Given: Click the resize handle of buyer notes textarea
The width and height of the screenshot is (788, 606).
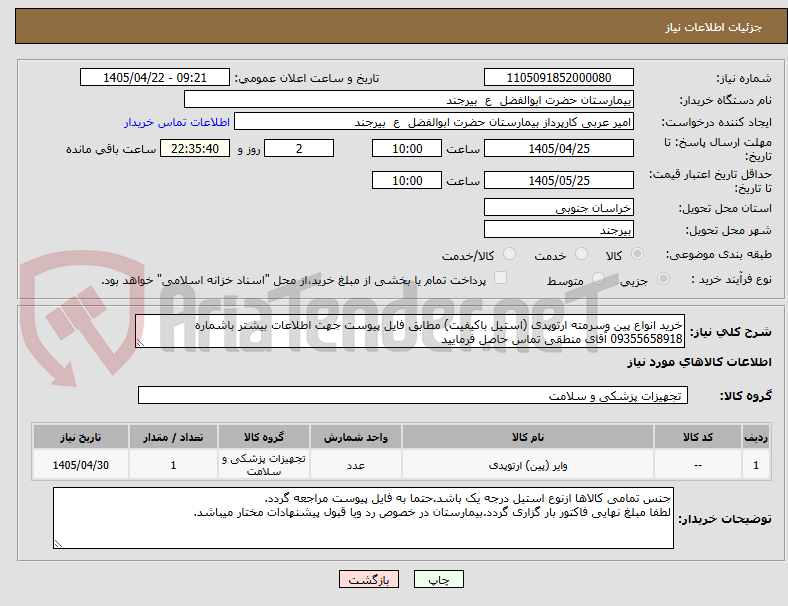Looking at the screenshot, I should pos(58,543).
